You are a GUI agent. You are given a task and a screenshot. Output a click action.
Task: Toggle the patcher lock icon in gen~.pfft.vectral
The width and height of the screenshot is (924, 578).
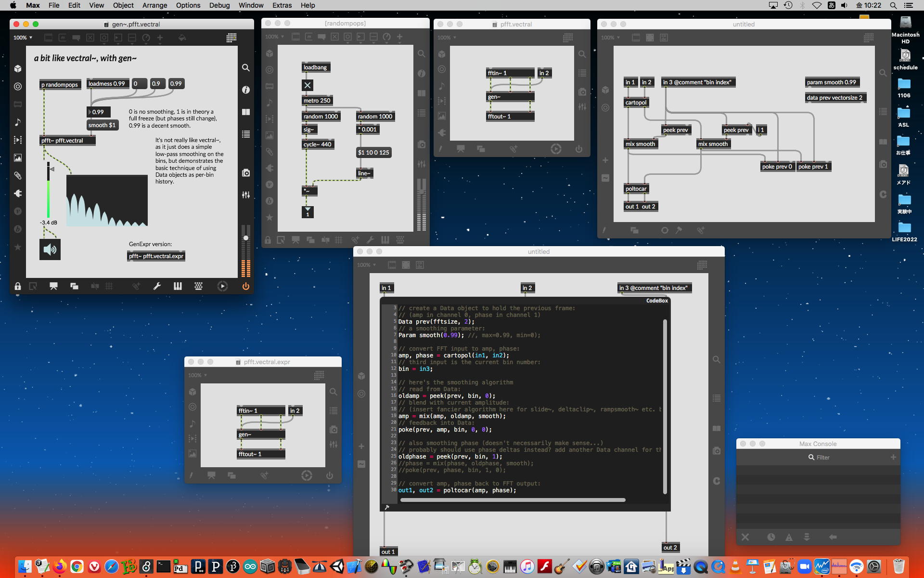(x=18, y=286)
